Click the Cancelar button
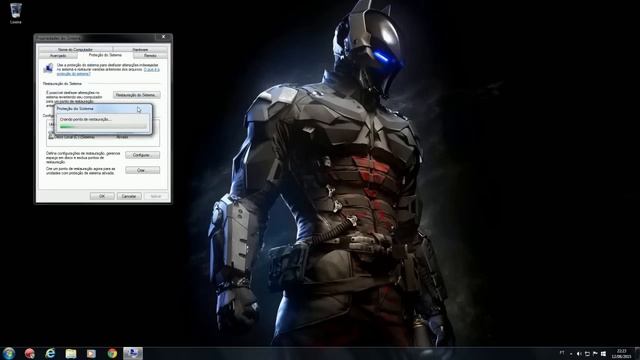 [129, 196]
